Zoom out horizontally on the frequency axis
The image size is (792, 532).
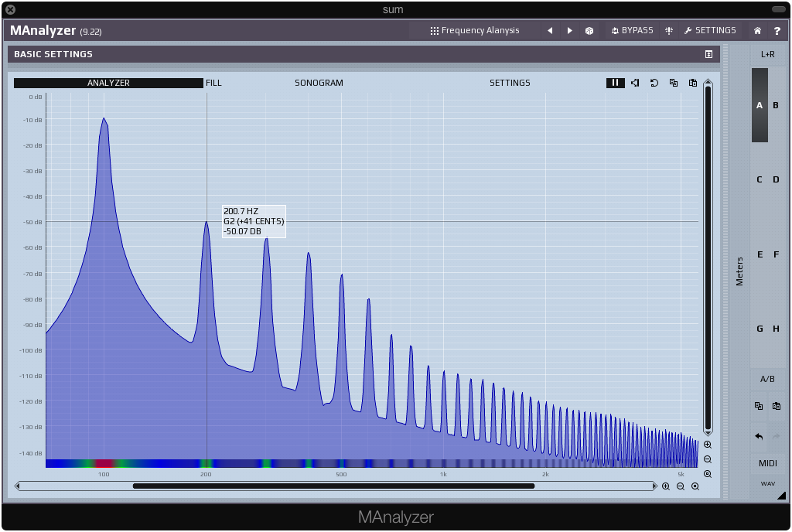point(681,486)
